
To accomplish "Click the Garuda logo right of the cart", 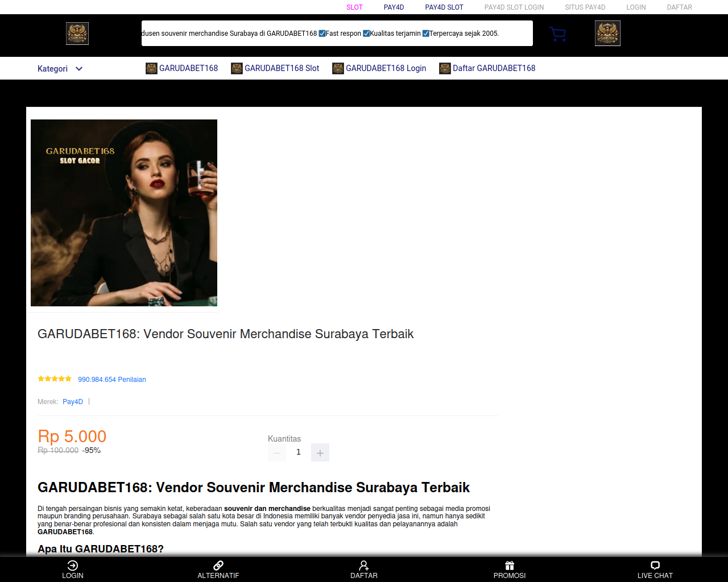I will [607, 33].
